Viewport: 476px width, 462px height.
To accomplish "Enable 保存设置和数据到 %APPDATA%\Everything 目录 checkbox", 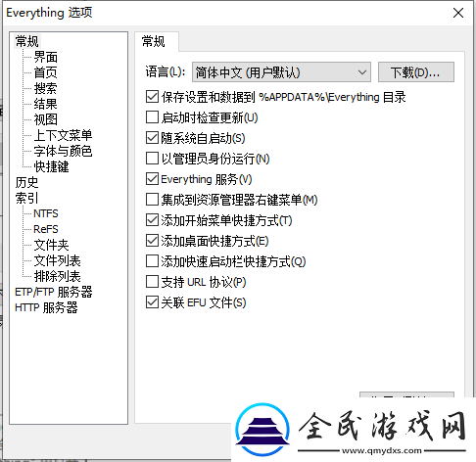I will (x=152, y=97).
